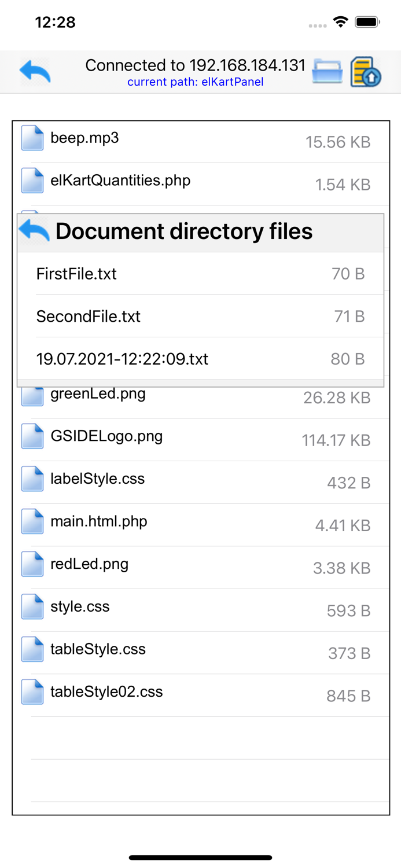Tap the document icon beside GSIDELogo.png
The width and height of the screenshot is (401, 868).
click(x=32, y=436)
